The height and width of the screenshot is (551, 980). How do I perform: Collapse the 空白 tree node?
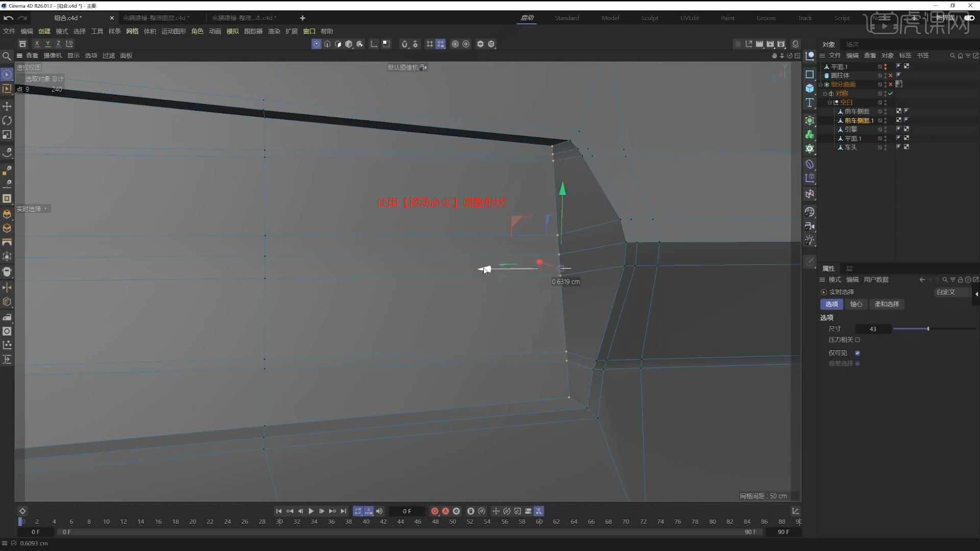pos(829,103)
